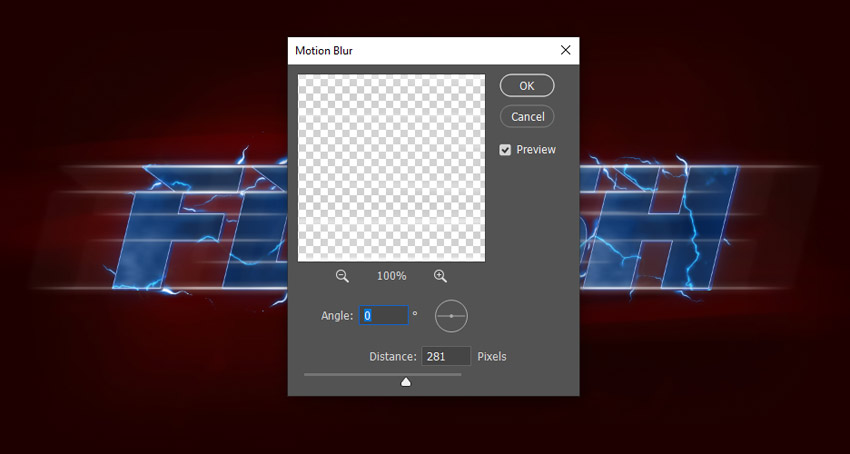Image resolution: width=850 pixels, height=454 pixels.
Task: Click the Motion Blur title bar text
Action: 324,51
